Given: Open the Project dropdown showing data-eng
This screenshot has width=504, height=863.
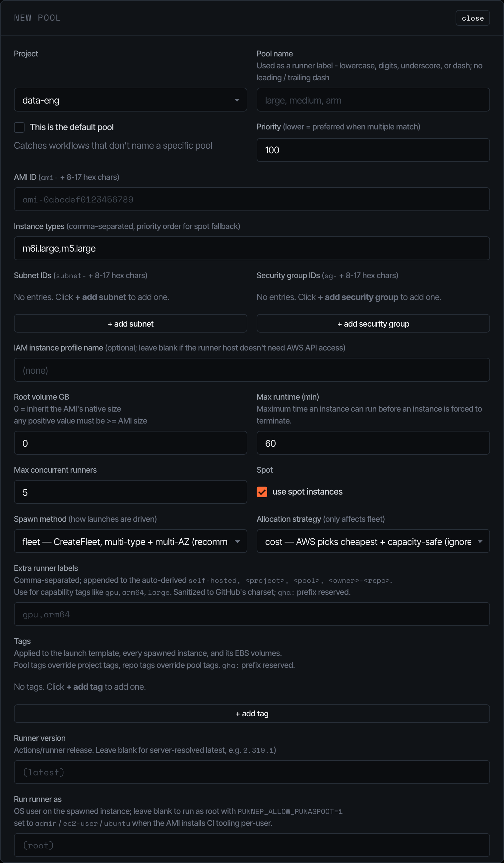Looking at the screenshot, I should 130,100.
